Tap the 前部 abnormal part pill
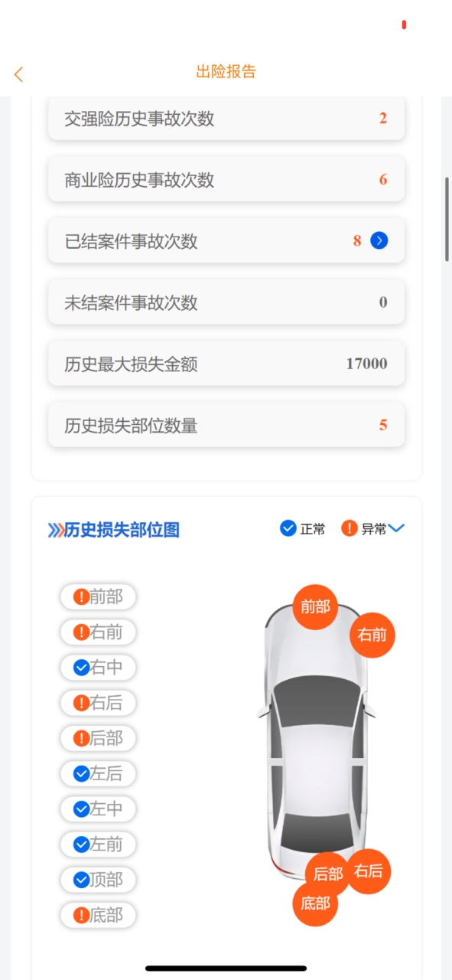The image size is (452, 980). [x=98, y=596]
